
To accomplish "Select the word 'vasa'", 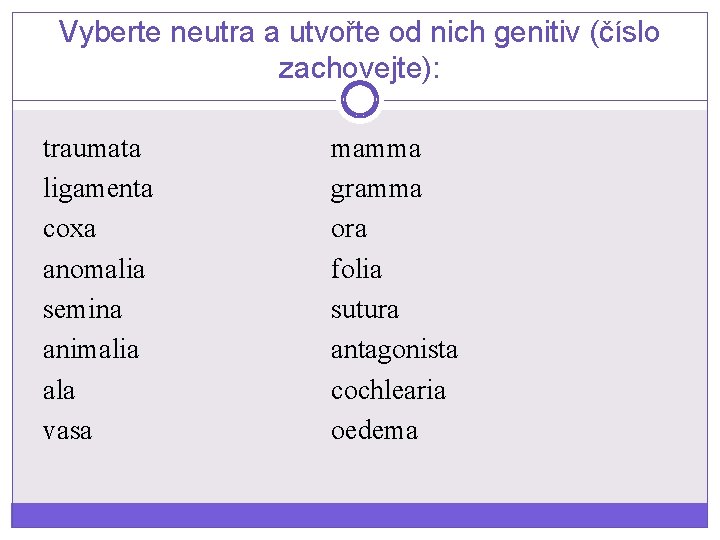I will click(x=67, y=431).
